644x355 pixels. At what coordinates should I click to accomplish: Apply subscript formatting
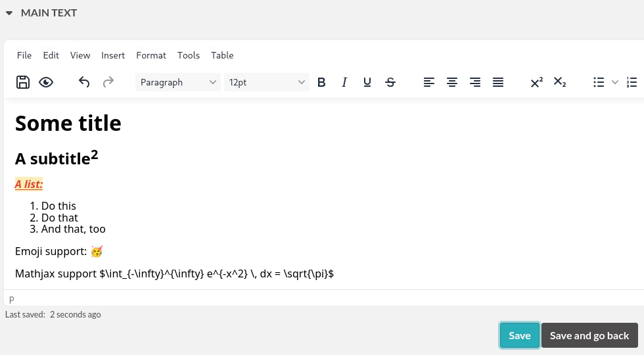560,82
